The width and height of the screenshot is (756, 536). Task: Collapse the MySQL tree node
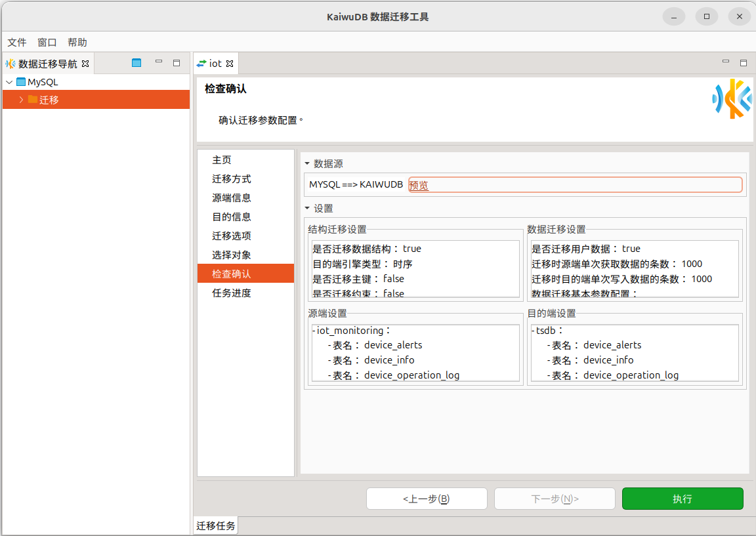tap(9, 82)
